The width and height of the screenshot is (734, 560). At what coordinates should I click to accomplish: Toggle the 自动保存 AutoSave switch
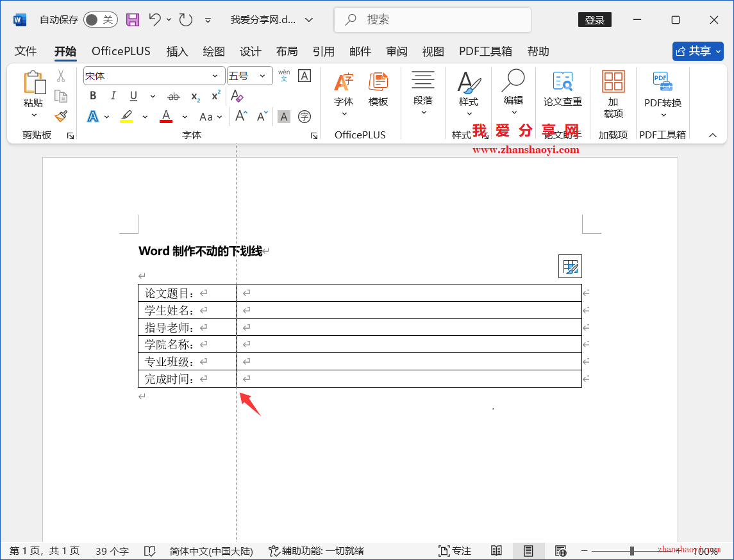(x=100, y=20)
